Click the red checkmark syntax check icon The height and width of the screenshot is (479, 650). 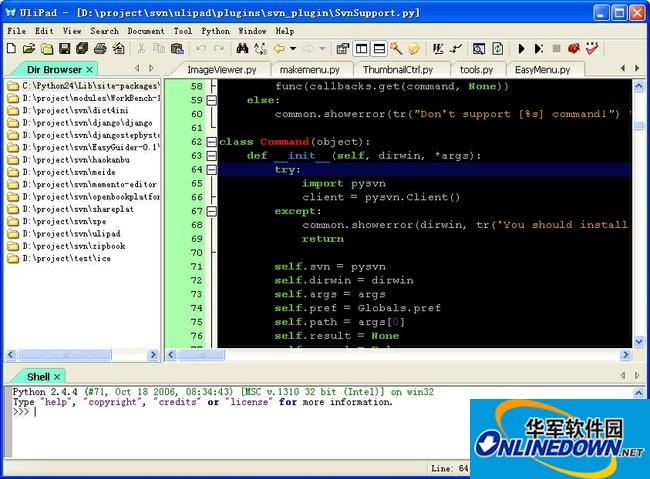coord(592,49)
